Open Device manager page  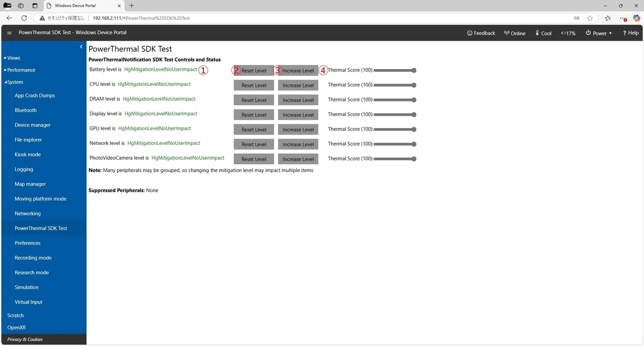33,125
